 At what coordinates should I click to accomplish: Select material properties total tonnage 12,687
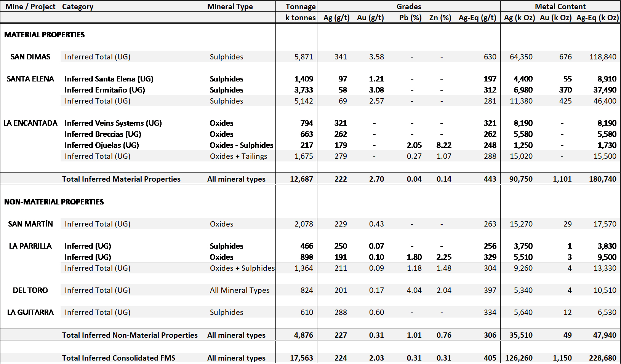point(301,179)
